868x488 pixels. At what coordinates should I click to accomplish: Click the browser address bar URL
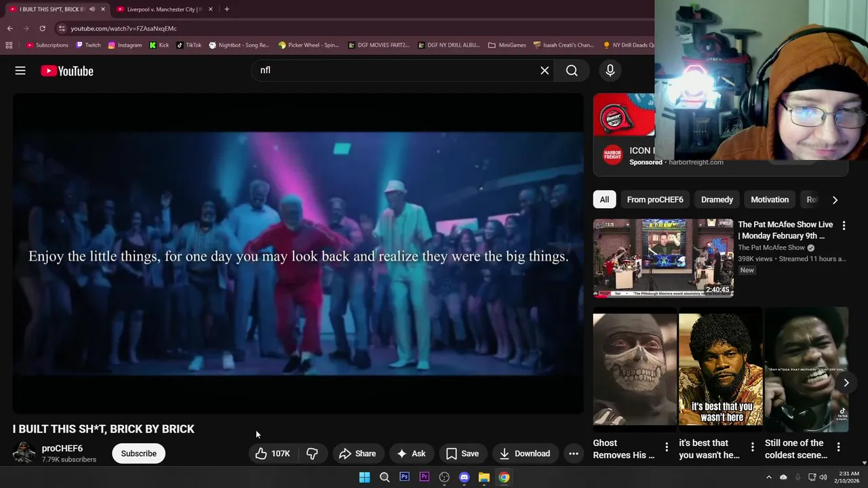click(x=123, y=28)
